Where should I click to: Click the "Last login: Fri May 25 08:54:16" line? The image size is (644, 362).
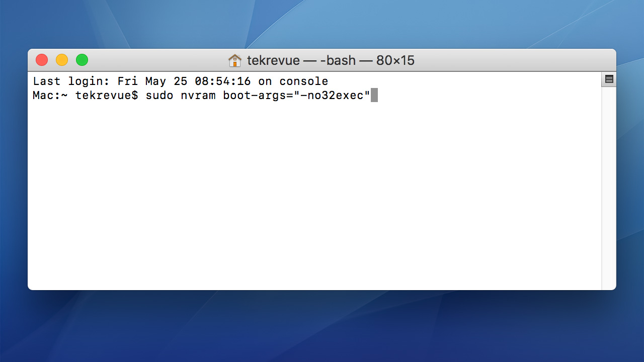pyautogui.click(x=181, y=81)
